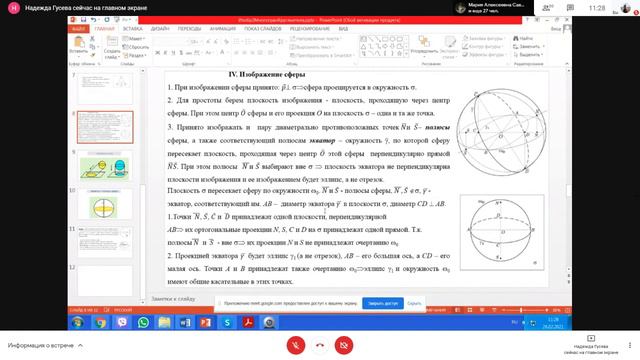Toggle strikethrough (abc) formatting
Viewport: 640px width, 360px height.
tap(189, 53)
